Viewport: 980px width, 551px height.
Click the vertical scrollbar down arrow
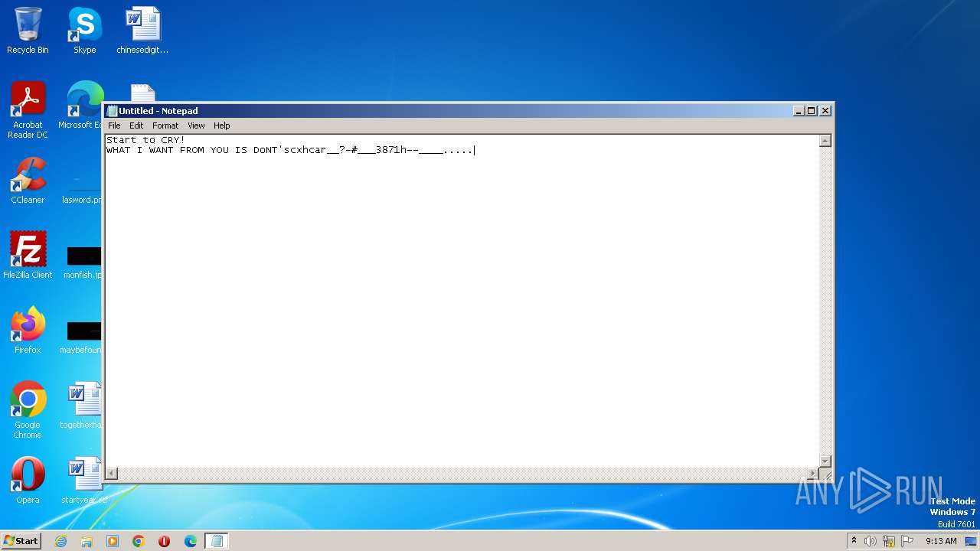coord(825,461)
